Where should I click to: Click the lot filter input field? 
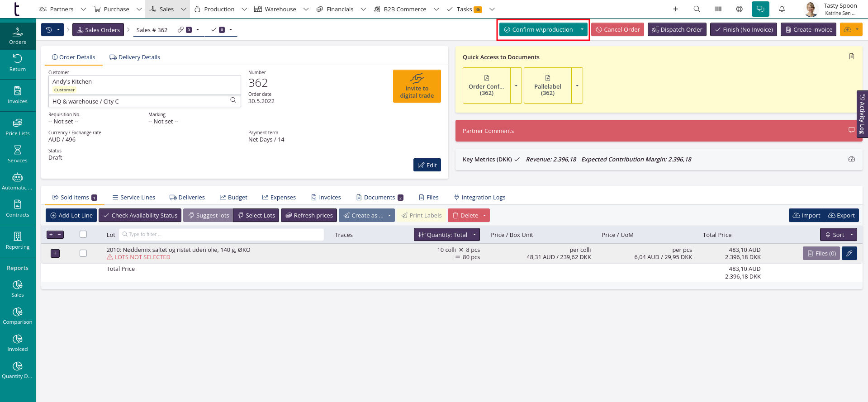tap(222, 234)
